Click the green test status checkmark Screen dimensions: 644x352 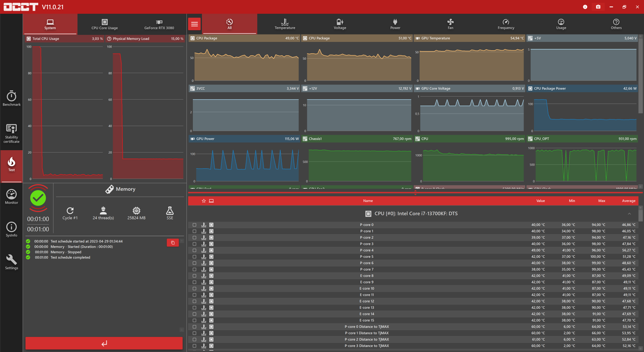pyautogui.click(x=38, y=198)
